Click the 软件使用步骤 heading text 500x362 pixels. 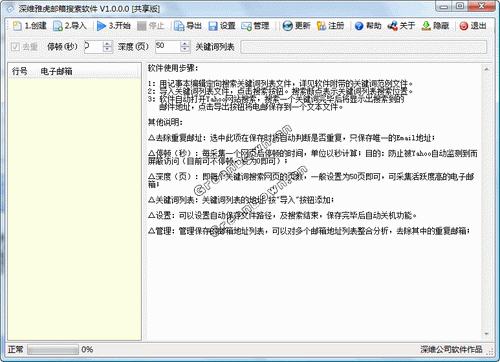173,68
